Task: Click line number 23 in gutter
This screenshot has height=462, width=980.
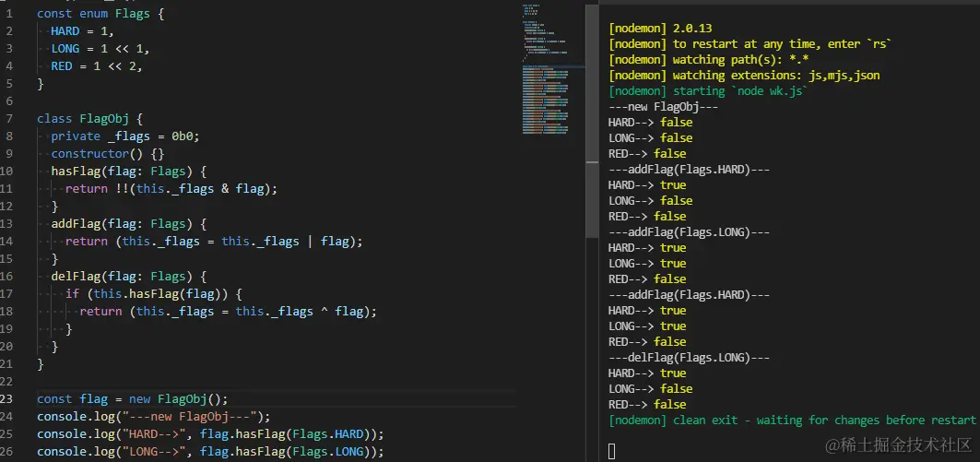Action: pos(6,398)
